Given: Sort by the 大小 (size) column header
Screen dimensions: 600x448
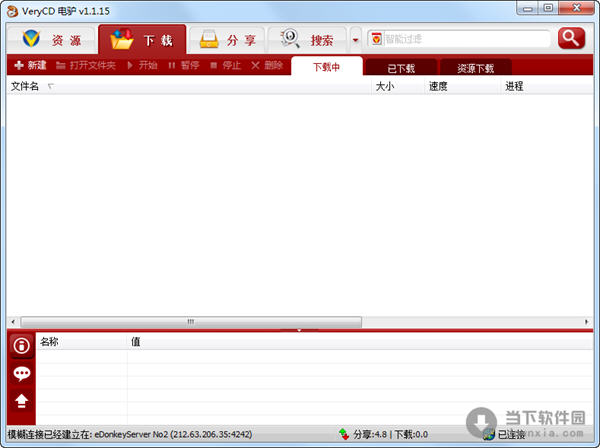Looking at the screenshot, I should (398, 86).
